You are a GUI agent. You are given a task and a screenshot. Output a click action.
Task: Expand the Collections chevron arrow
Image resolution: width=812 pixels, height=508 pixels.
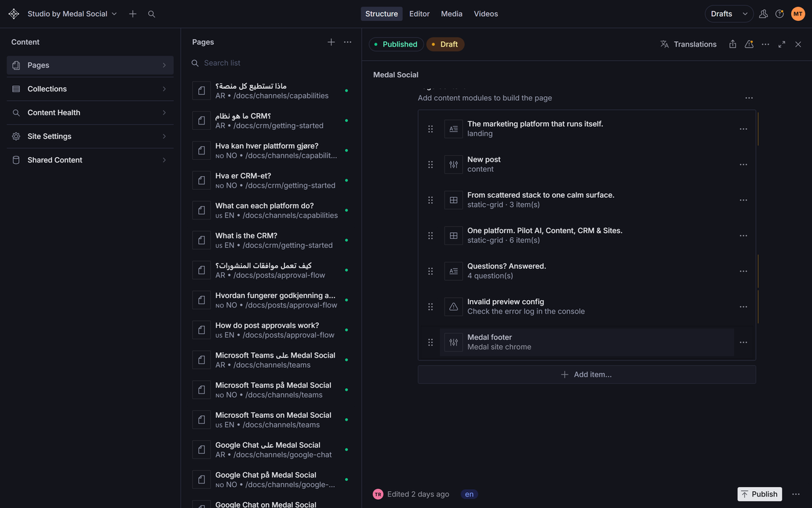pyautogui.click(x=164, y=89)
